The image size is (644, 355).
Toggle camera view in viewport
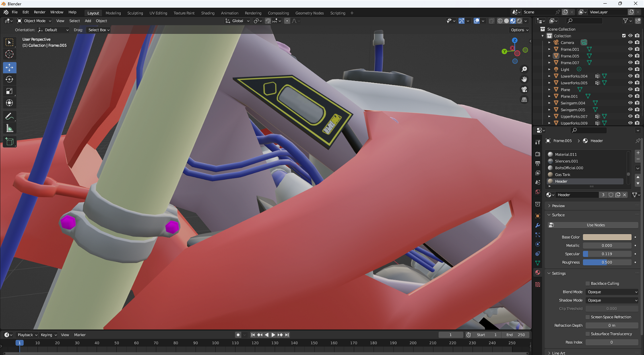click(524, 89)
